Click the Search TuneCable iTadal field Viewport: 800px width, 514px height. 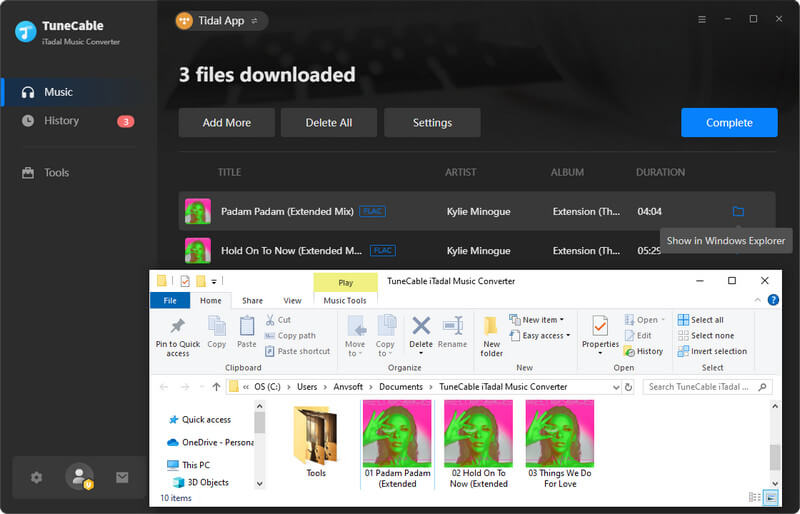707,387
